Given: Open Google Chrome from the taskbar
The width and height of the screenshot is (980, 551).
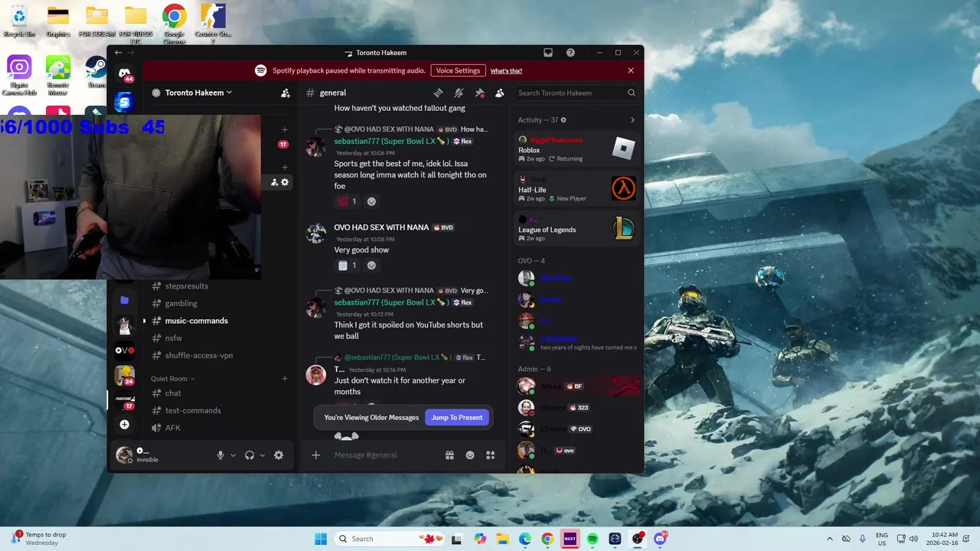Looking at the screenshot, I should click(x=547, y=539).
